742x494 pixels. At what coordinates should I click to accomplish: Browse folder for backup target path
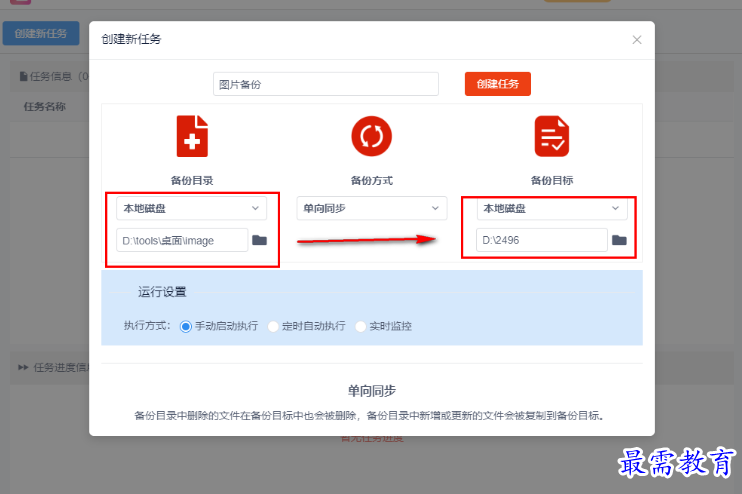click(619, 240)
